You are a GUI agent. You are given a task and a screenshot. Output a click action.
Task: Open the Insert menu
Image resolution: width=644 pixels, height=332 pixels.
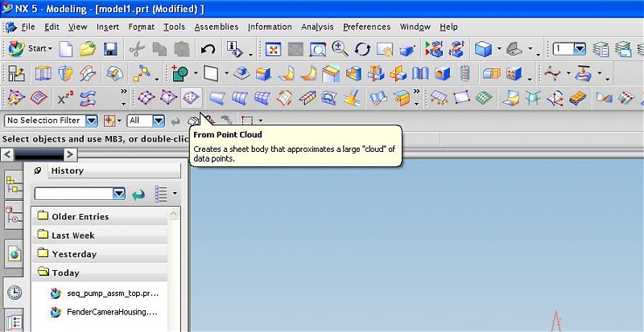[x=108, y=27]
